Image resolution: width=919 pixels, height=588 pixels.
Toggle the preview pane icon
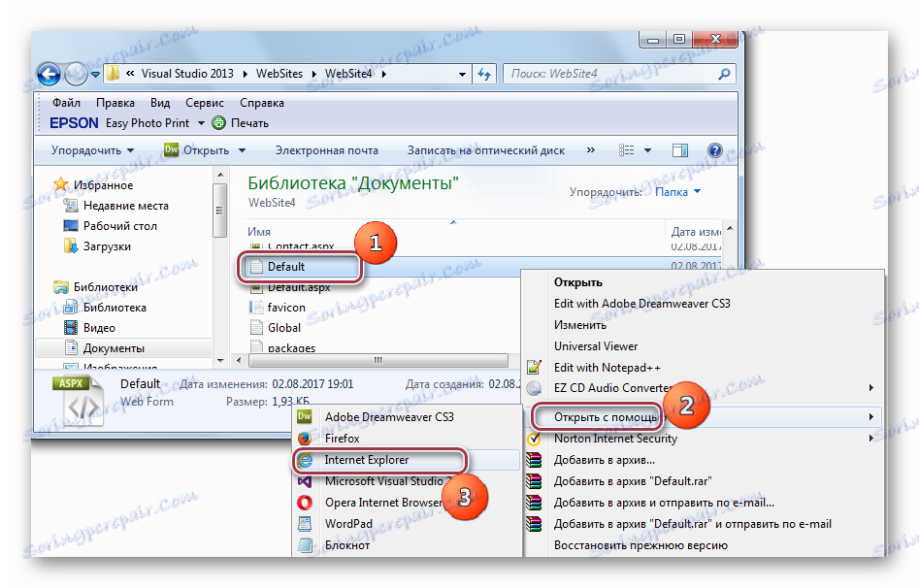(679, 148)
